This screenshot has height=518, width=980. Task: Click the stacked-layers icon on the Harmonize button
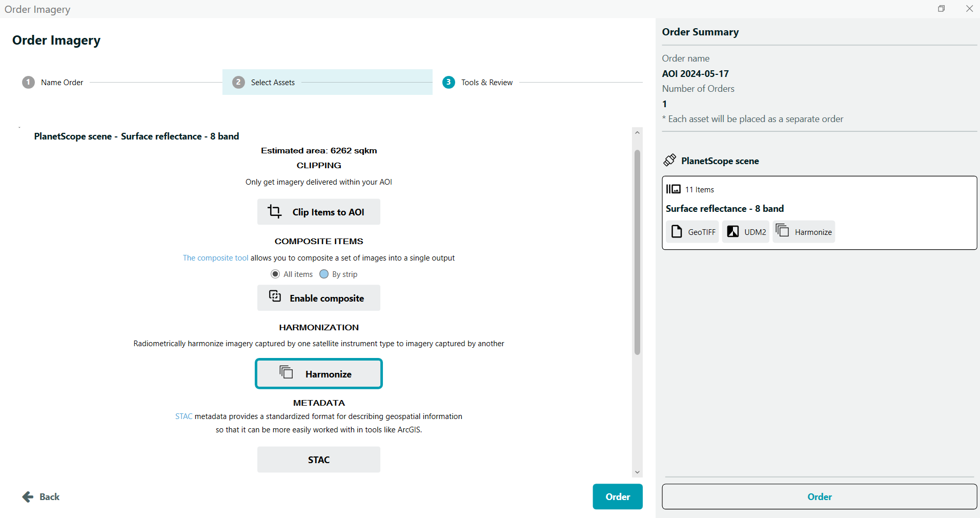pos(286,372)
